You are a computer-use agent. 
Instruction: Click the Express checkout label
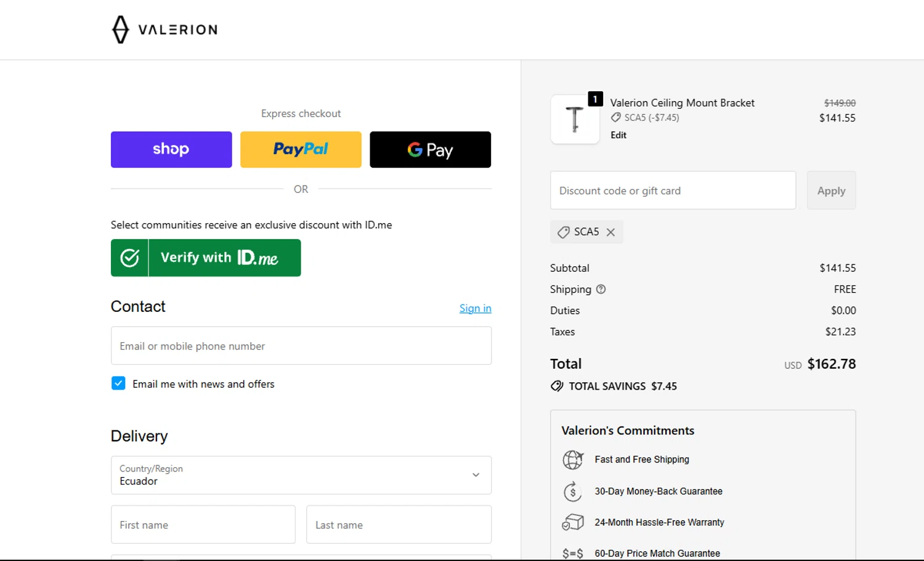click(x=301, y=113)
